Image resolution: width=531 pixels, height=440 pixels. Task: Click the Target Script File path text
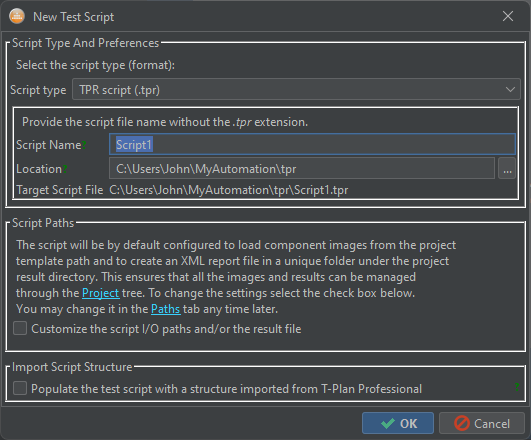pyautogui.click(x=229, y=190)
